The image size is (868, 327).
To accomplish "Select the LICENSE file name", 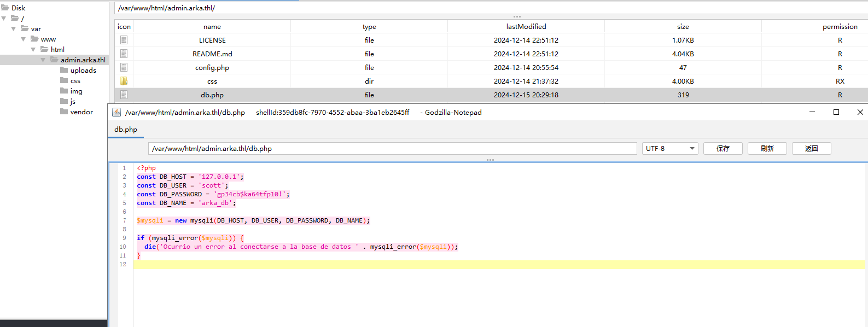I will (x=212, y=40).
